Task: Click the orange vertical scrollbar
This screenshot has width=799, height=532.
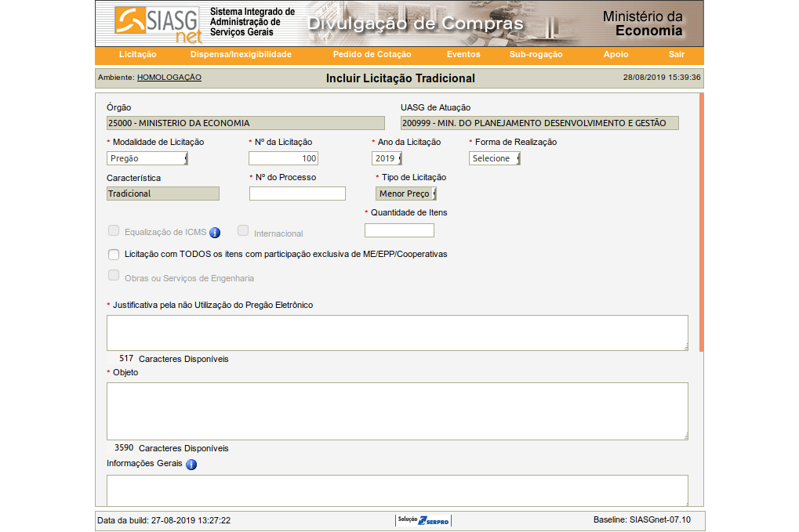Action: pyautogui.click(x=701, y=223)
